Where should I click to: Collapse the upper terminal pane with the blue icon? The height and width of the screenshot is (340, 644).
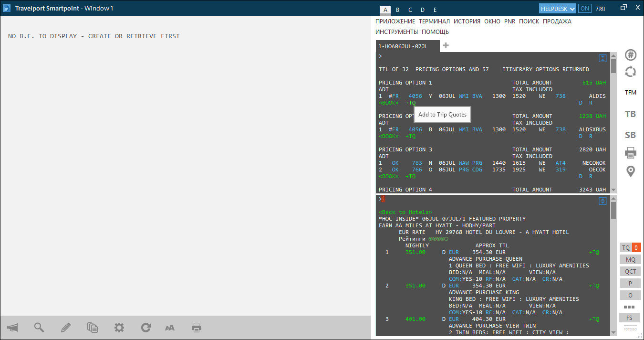603,58
